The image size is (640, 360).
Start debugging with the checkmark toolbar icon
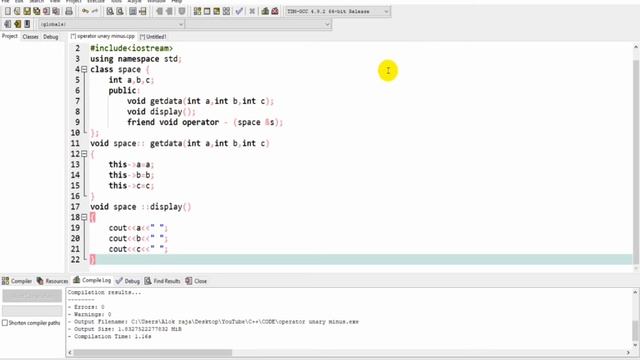pyautogui.click(x=240, y=11)
